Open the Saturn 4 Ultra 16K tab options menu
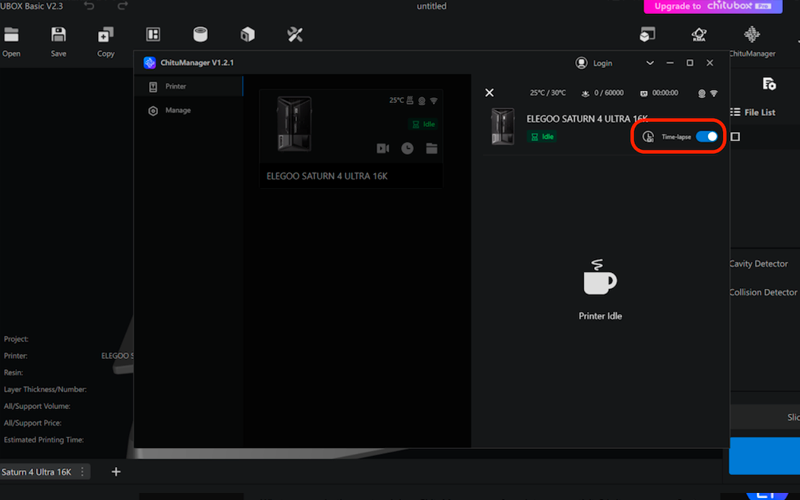 (82, 472)
